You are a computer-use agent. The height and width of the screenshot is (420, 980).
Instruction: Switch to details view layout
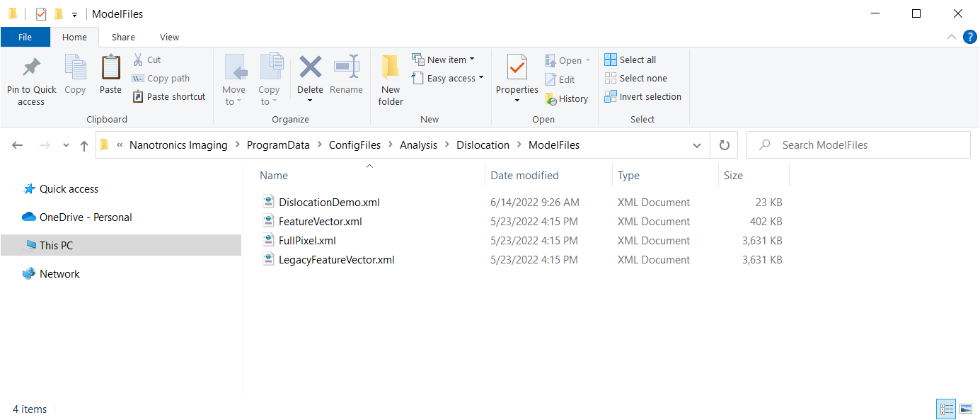(x=946, y=409)
